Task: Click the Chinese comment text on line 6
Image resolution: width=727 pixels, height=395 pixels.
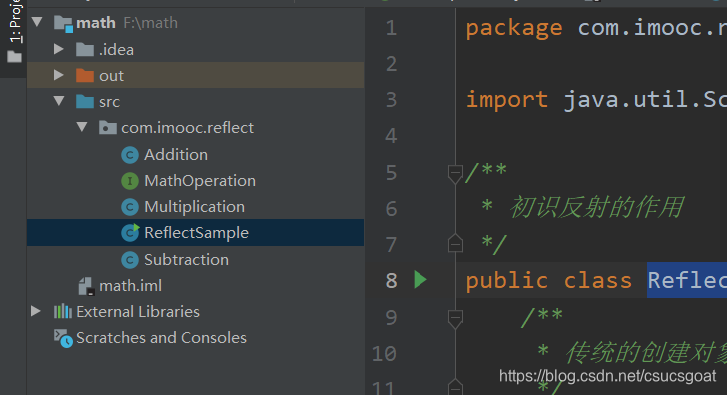Action: click(596, 207)
